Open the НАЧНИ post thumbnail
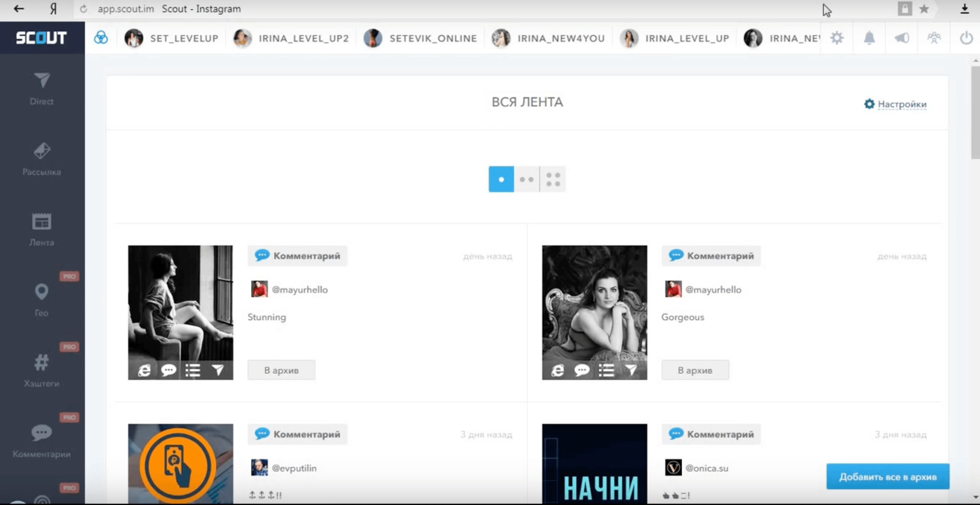The height and width of the screenshot is (505, 980). tap(594, 464)
